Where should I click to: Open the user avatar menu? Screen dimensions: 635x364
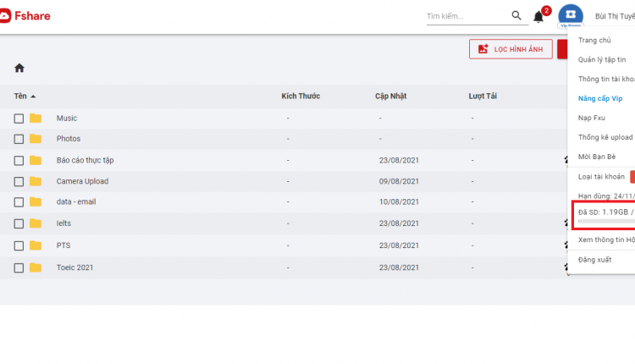click(x=571, y=15)
